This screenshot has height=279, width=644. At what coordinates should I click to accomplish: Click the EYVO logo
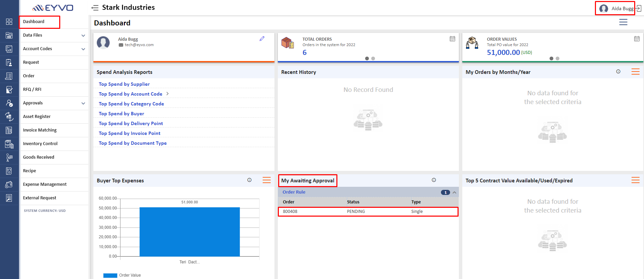click(53, 8)
